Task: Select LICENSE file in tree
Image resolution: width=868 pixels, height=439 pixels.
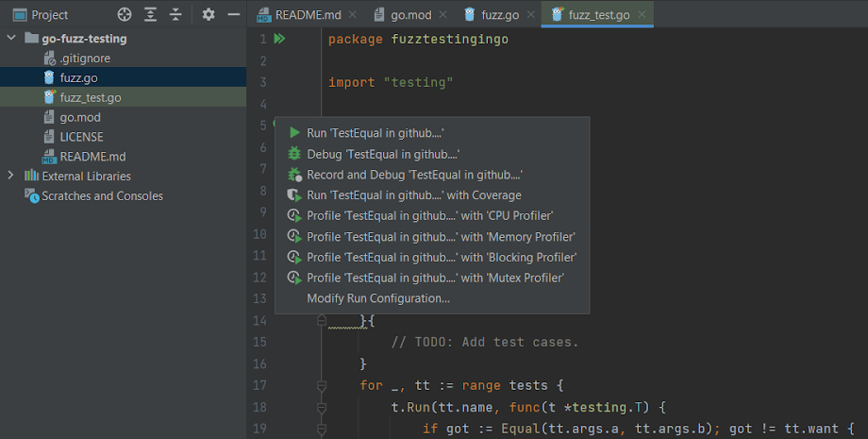Action: pos(81,137)
